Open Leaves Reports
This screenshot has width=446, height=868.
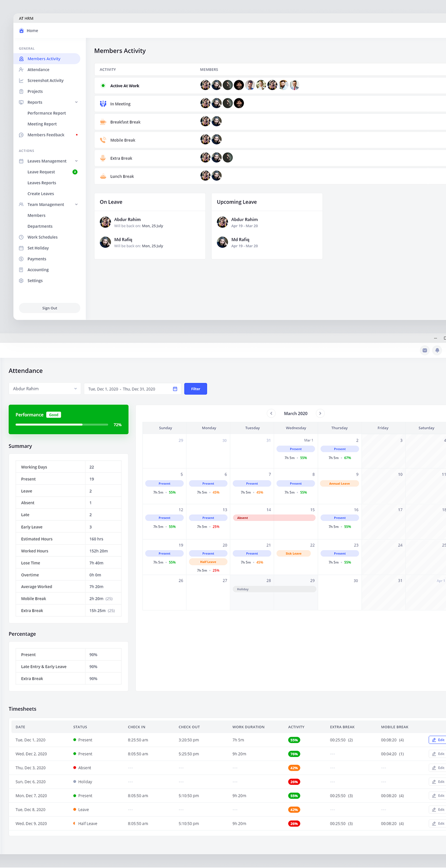click(42, 183)
